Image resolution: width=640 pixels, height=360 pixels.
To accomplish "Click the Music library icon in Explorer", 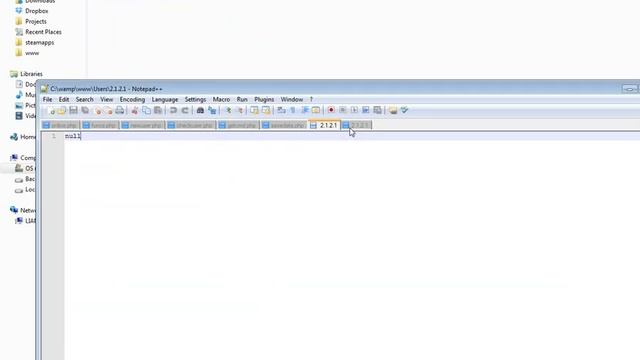I will (x=19, y=95).
